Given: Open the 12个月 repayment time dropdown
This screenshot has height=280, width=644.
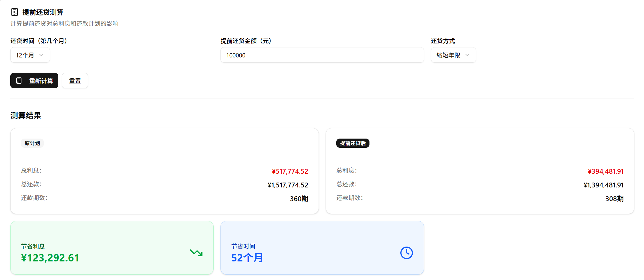Looking at the screenshot, I should pos(30,55).
